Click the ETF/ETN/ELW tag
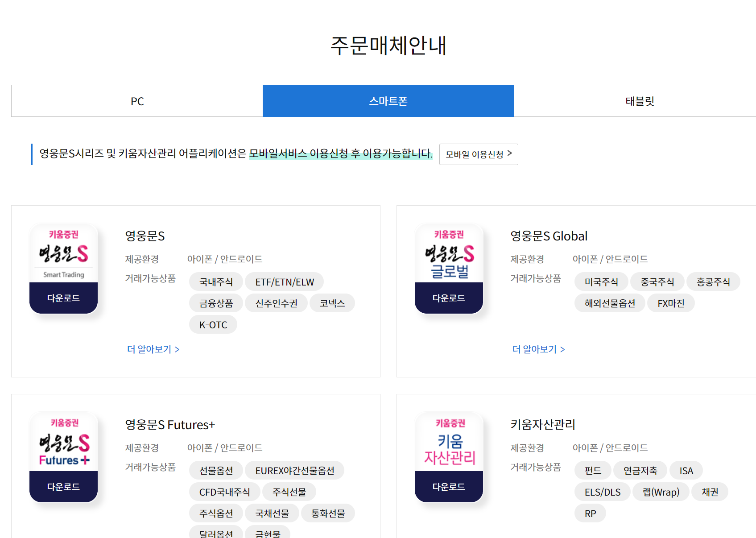Image resolution: width=756 pixels, height=538 pixels. point(285,282)
